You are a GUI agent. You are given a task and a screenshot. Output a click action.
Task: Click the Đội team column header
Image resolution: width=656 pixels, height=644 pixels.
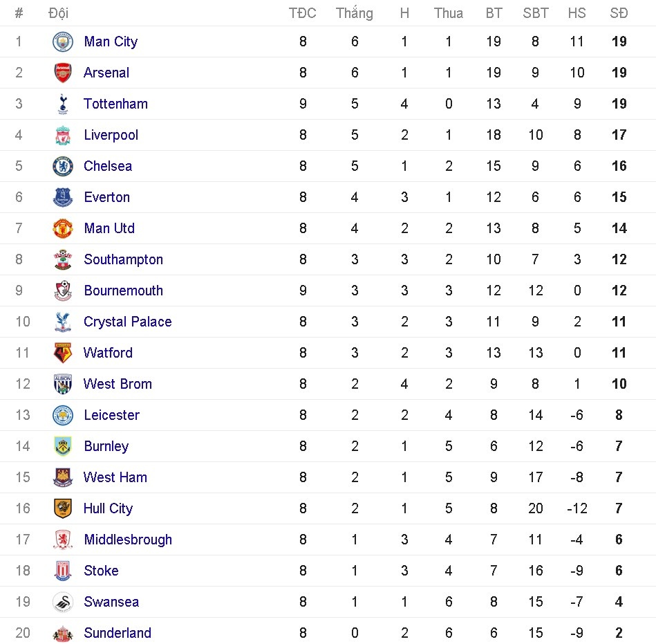point(59,13)
